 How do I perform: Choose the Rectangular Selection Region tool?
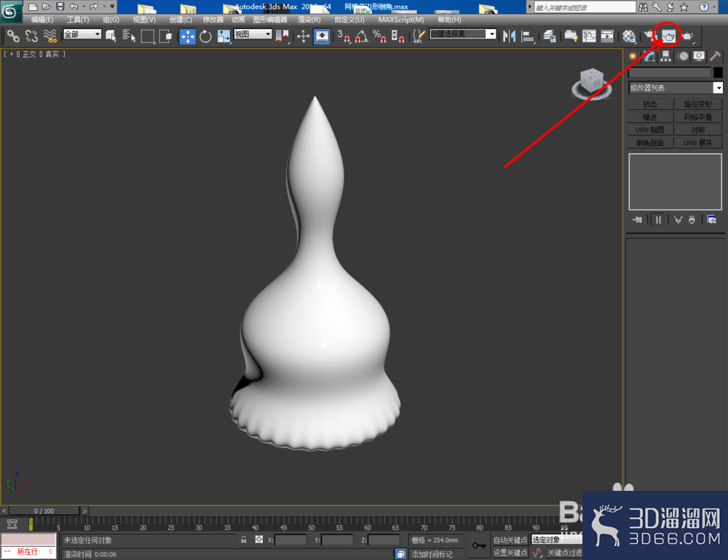click(147, 36)
